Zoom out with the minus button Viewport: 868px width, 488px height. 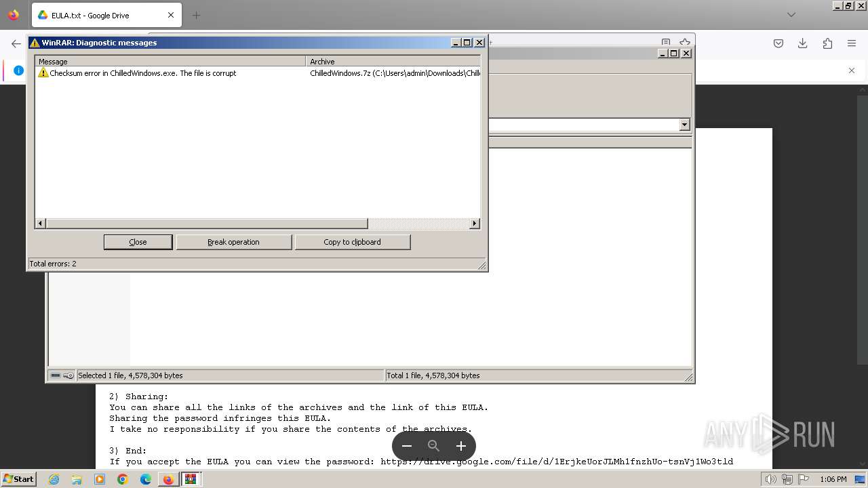pos(407,446)
